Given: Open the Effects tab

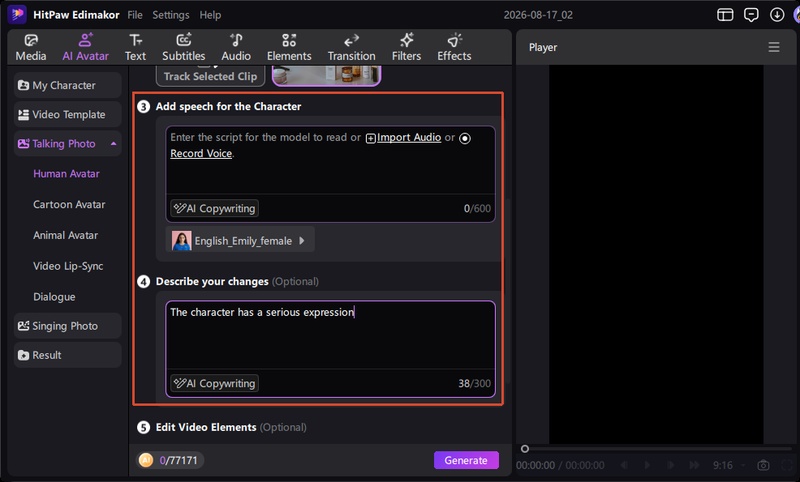Looking at the screenshot, I should click(454, 47).
